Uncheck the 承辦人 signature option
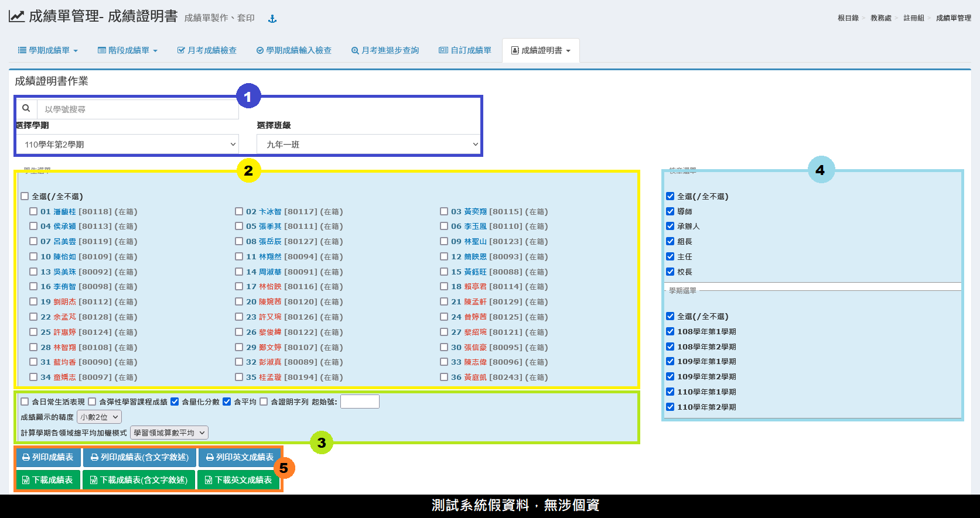Image resolution: width=980 pixels, height=518 pixels. pos(670,226)
